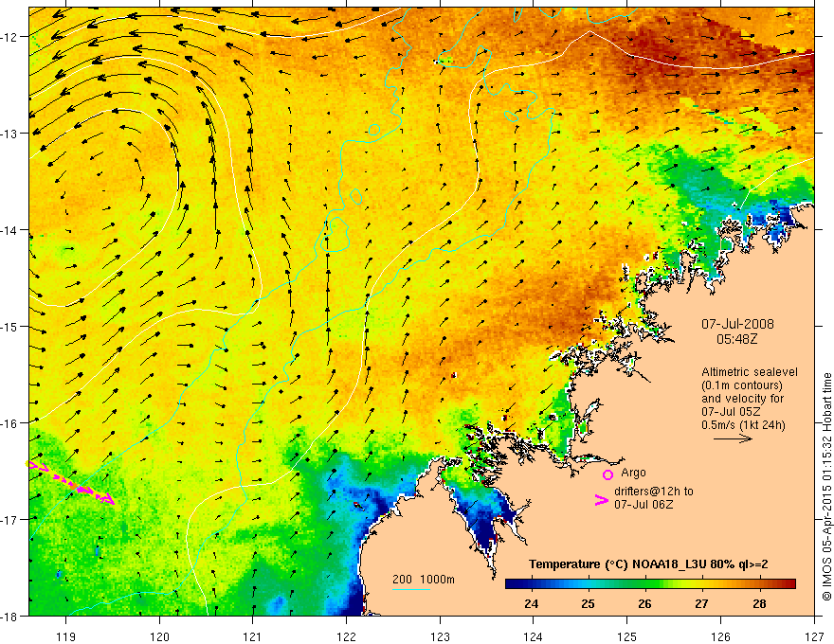Select the date text '07-Jul-2008'
The height and width of the screenshot is (644, 834).
pos(737,324)
